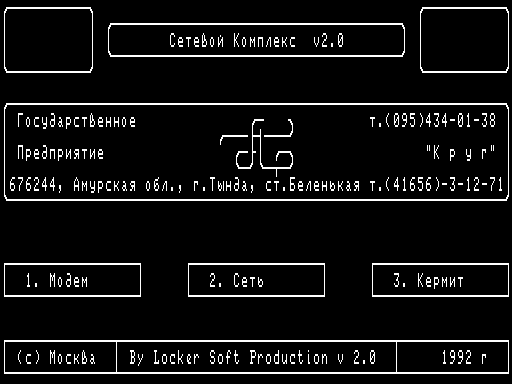Click the Предприятие text line
The height and width of the screenshot is (384, 512).
point(60,153)
